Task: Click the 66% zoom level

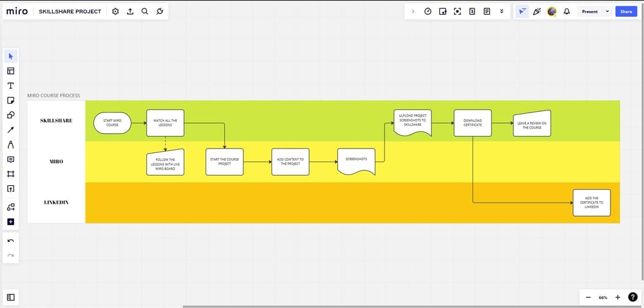Action: click(x=603, y=297)
